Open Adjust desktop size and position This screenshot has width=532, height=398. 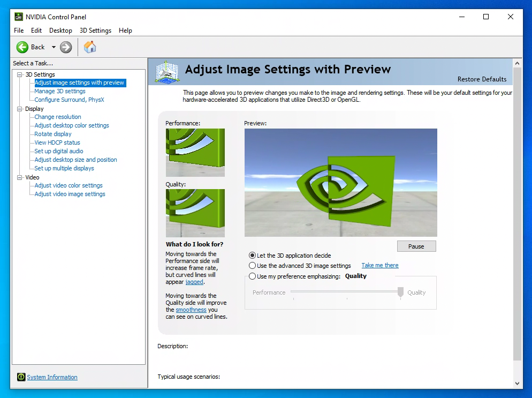(75, 160)
